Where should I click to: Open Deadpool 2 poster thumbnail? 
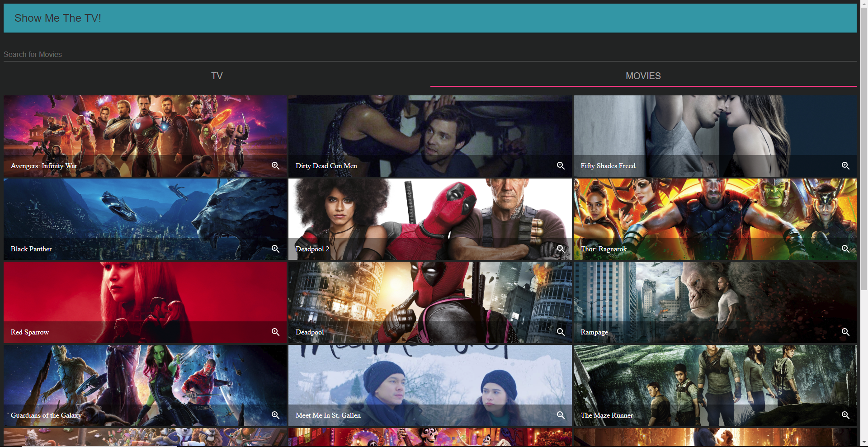click(430, 219)
